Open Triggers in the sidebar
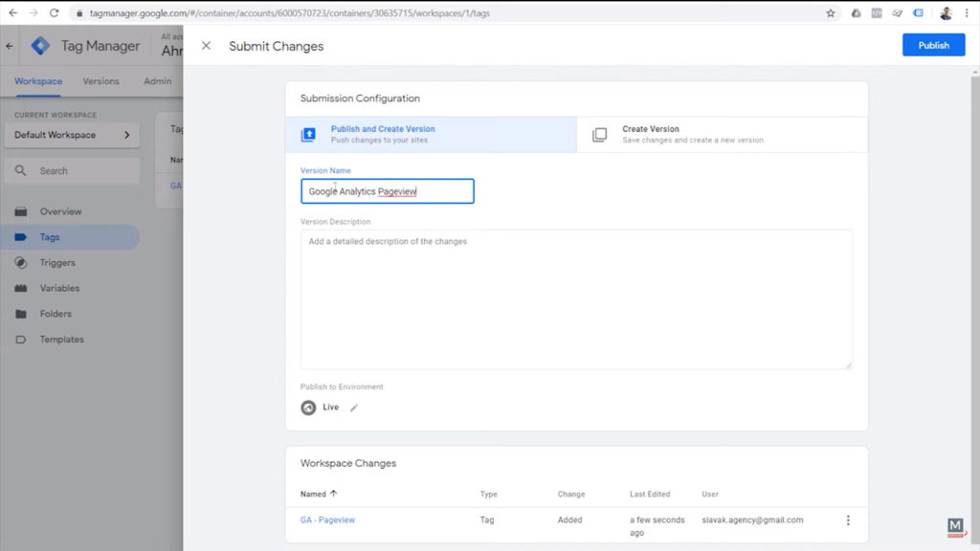Image resolution: width=980 pixels, height=551 pixels. 57,263
